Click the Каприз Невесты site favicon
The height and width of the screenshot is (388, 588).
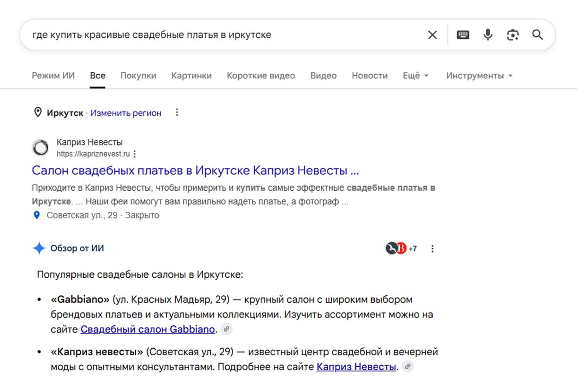click(x=40, y=148)
